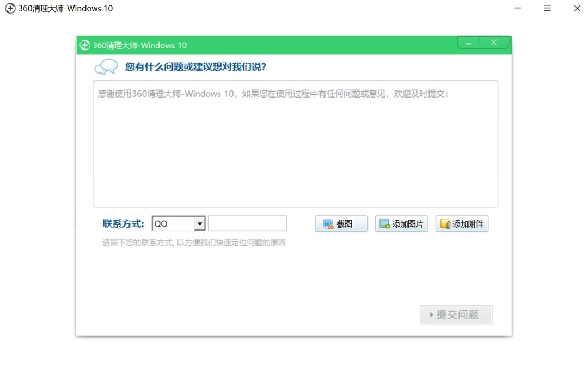Click the scissors screenshot icon on 截图 button
This screenshot has height=370, width=588.
tap(327, 223)
